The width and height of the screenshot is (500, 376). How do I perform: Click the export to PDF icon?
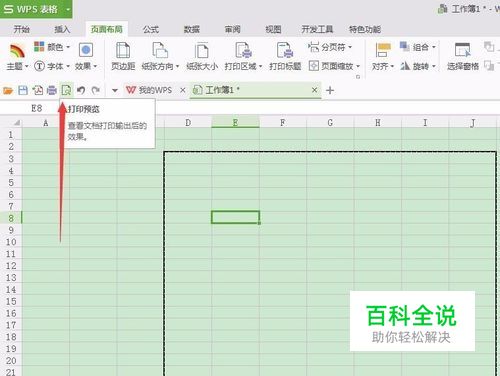click(37, 90)
